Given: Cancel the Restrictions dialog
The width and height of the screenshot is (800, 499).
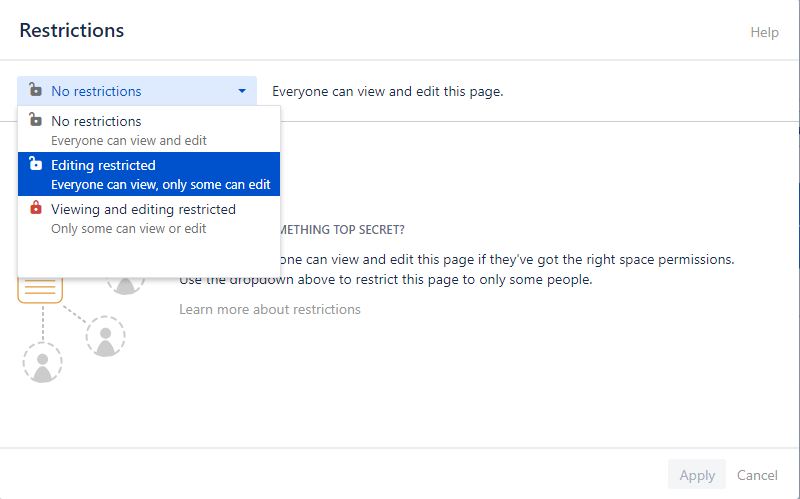Looking at the screenshot, I should pos(757,475).
